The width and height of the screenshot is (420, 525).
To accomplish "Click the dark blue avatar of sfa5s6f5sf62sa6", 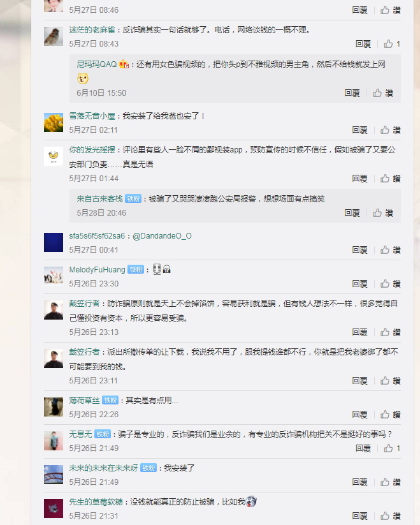I will pyautogui.click(x=54, y=242).
